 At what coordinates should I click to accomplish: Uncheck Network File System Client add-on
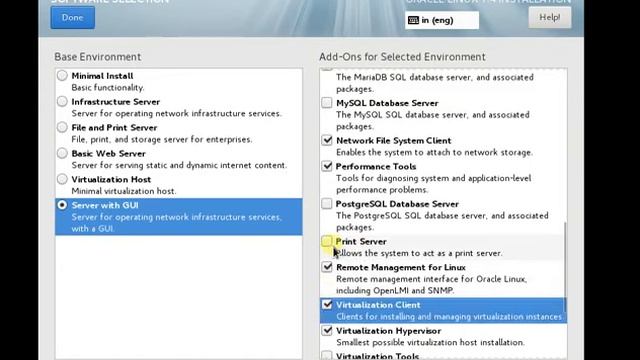(327, 140)
